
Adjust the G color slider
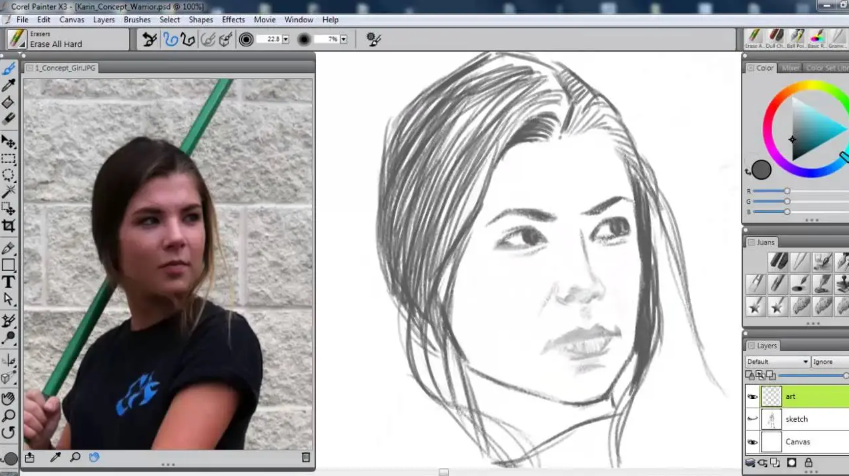787,201
